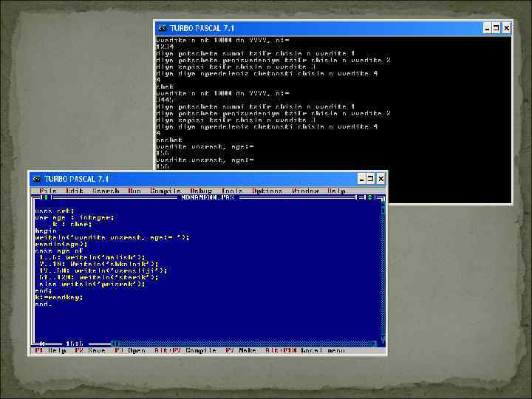Maximize the front Turbo Pascal IDE window
Screen dimensions: 532x399
pyautogui.click(x=371, y=179)
